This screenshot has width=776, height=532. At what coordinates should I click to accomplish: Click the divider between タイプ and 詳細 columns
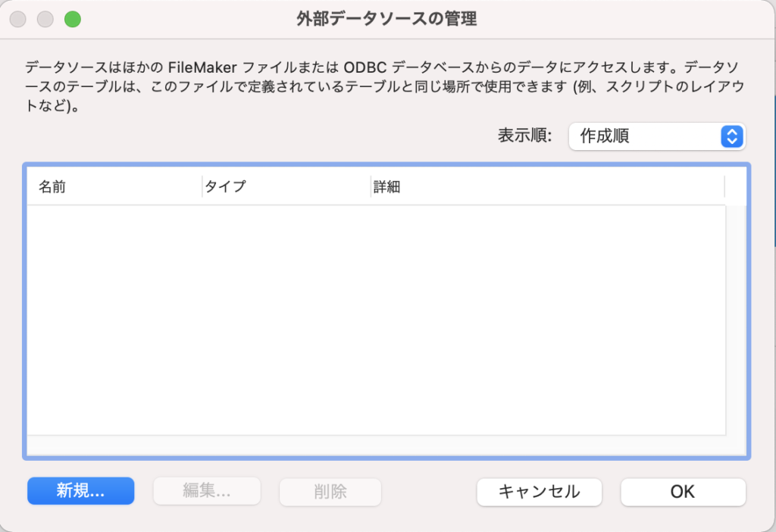pyautogui.click(x=370, y=186)
